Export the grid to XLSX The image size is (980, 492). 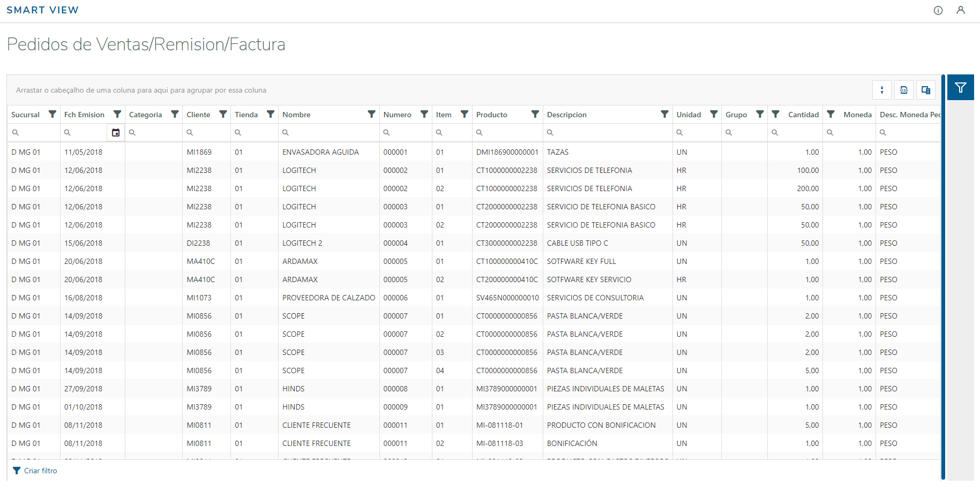[904, 90]
